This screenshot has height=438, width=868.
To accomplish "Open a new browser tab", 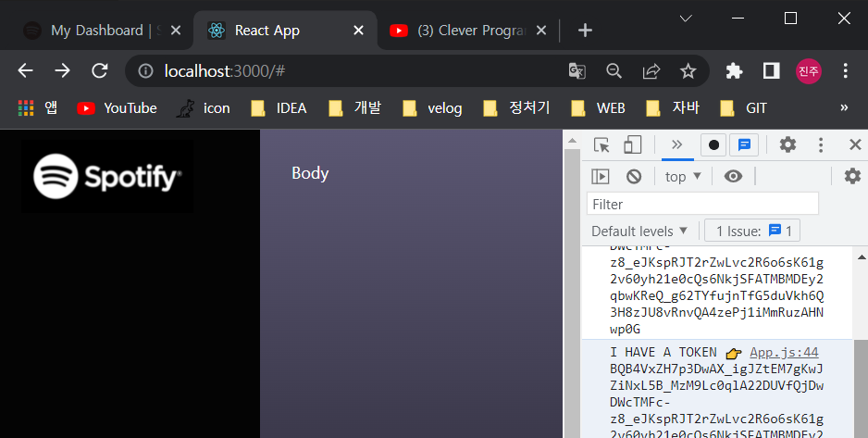I will pos(585,30).
